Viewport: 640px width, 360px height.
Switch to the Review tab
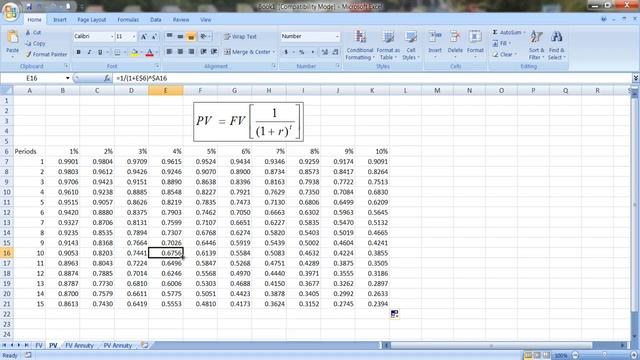point(181,20)
